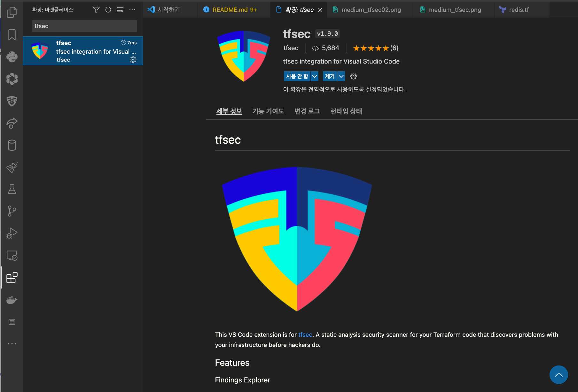The width and height of the screenshot is (578, 392).
Task: Open the hexagon-shaped extension icon in the activity bar
Action: pos(12,79)
